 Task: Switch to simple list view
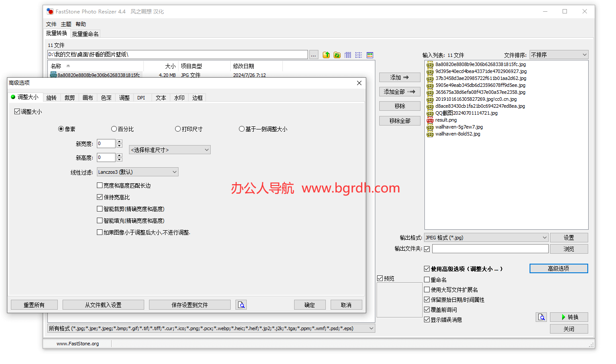358,55
